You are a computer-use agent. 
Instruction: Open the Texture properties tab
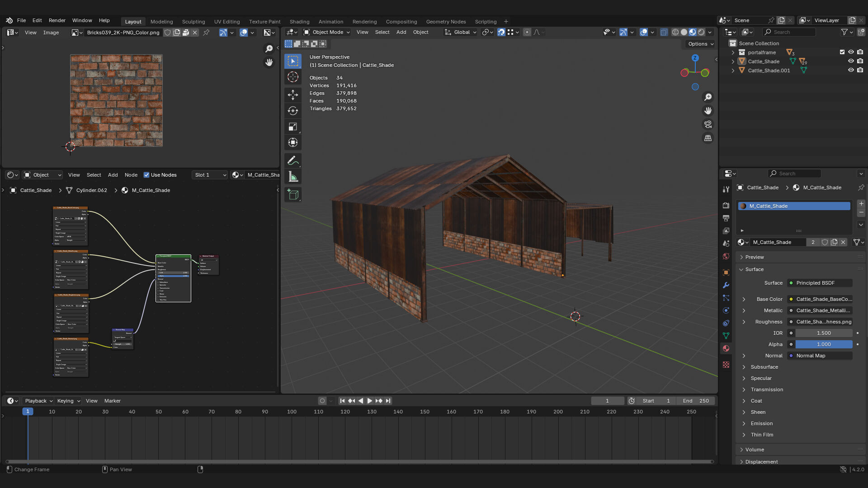click(x=726, y=365)
